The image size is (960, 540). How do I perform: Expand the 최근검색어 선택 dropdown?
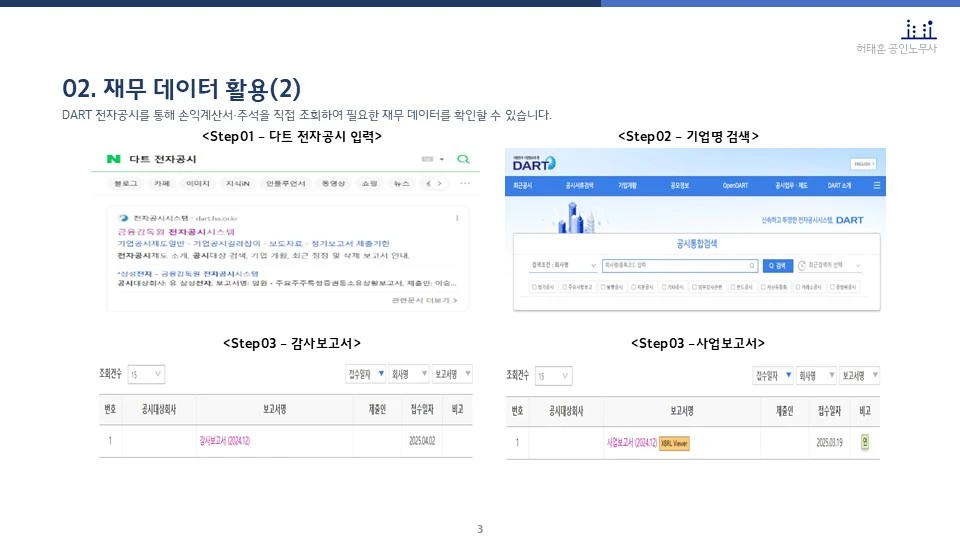pos(830,266)
